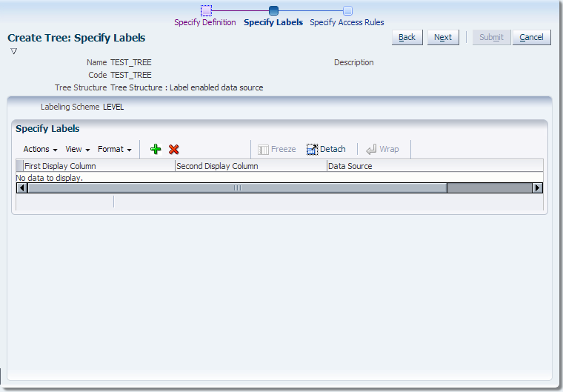Screen dimensions: 563x392
Task: Click 'Label enabled data source' tree structure text
Action: pos(216,87)
